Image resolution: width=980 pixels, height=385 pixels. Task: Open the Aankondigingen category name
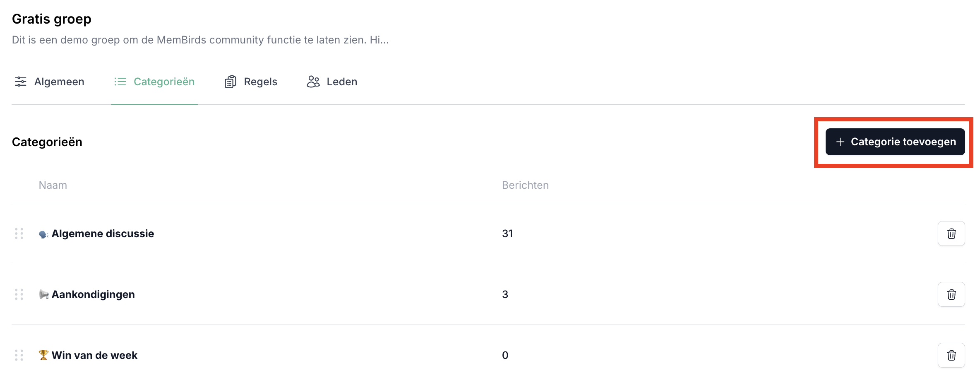point(93,294)
